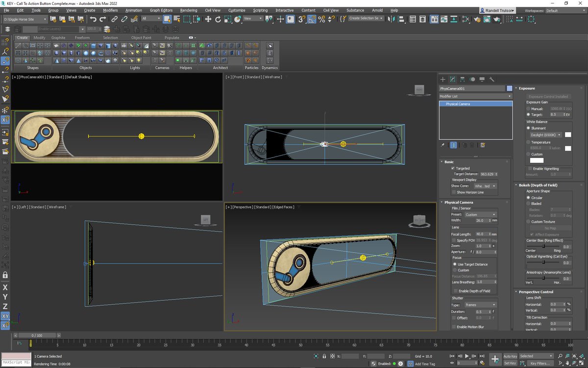
Task: Switch to the Freeform ribbon tab
Action: click(x=82, y=38)
